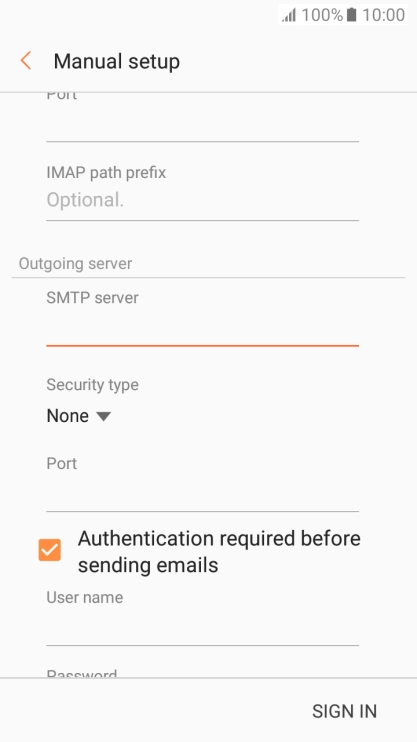Tap the Outgoing server section header
The image size is (417, 742).
coord(75,264)
